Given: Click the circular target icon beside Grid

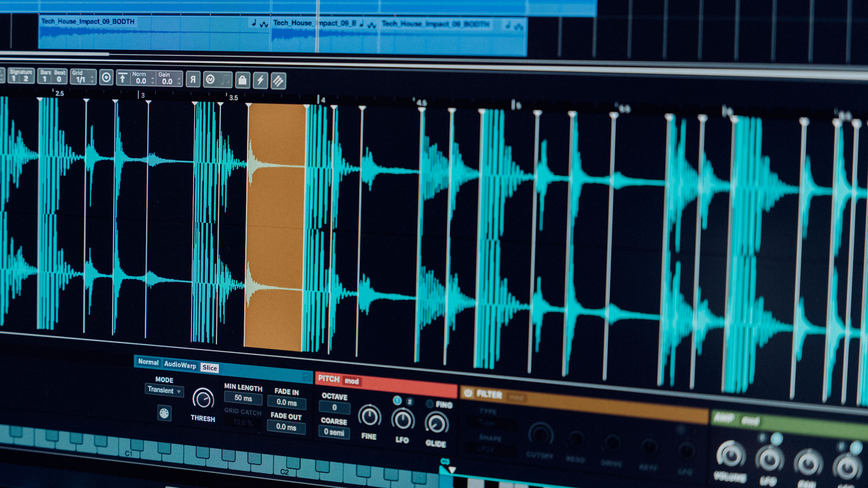Looking at the screenshot, I should 106,78.
